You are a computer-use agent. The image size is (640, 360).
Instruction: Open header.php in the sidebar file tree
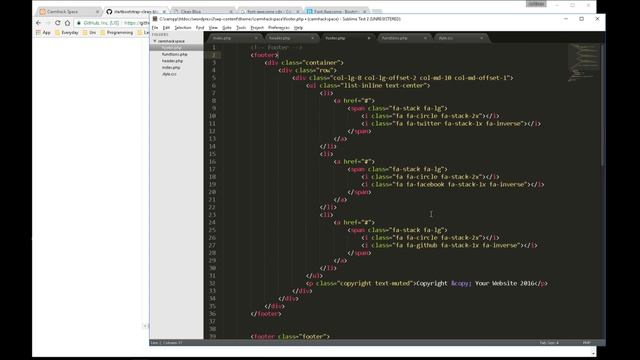coord(172,61)
